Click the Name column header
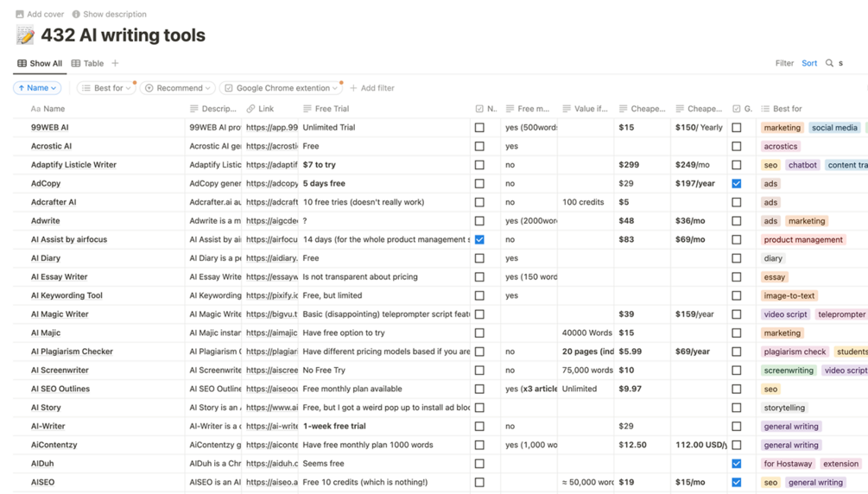 coord(48,109)
